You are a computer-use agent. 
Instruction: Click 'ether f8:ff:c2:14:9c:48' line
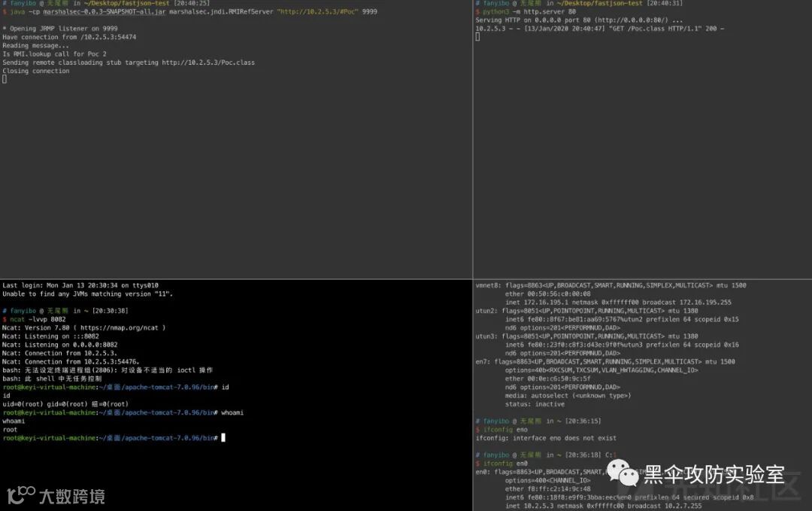(548, 489)
